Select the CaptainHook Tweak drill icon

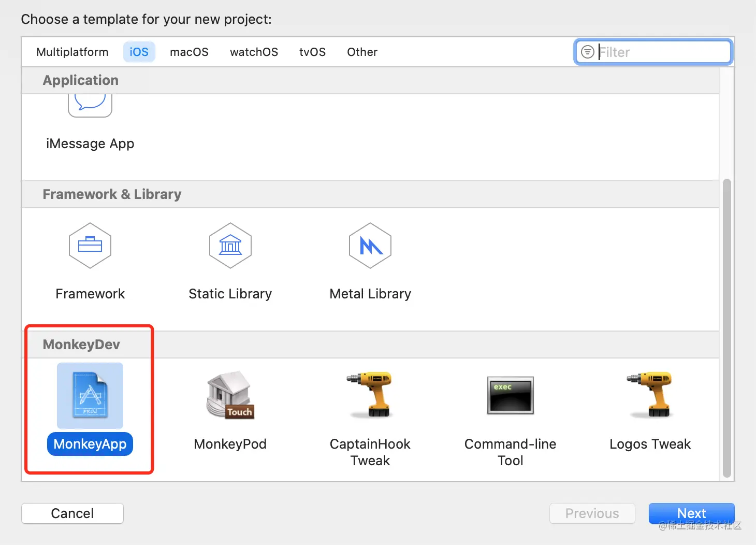[x=370, y=394]
